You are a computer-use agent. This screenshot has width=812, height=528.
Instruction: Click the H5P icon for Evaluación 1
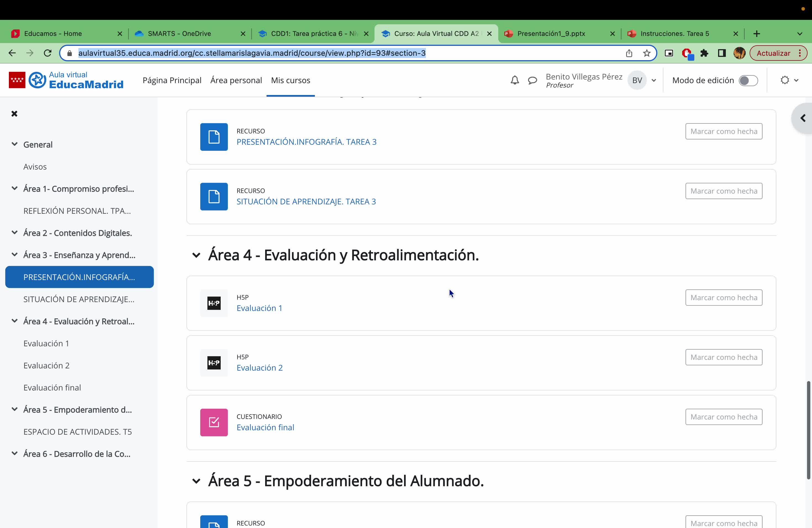click(214, 303)
